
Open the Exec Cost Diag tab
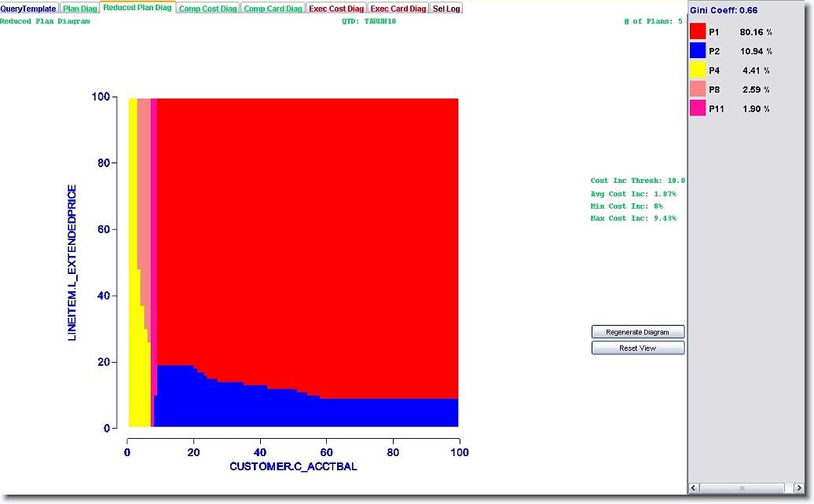[336, 9]
